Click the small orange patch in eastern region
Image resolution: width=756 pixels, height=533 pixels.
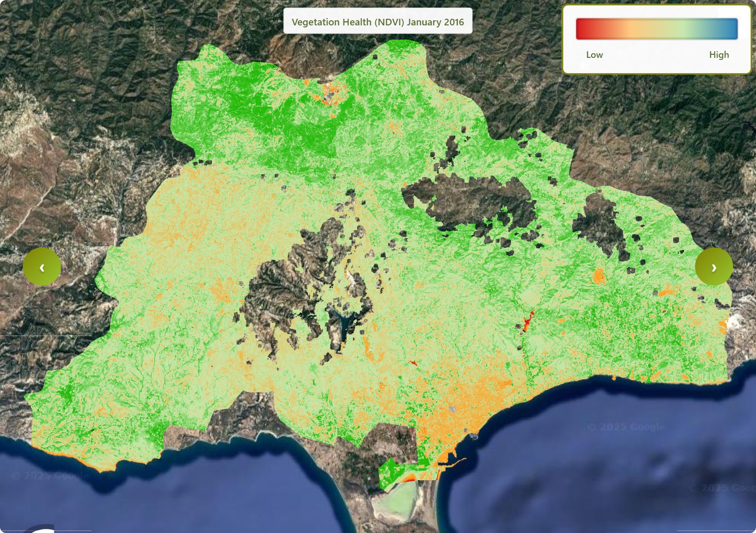pyautogui.click(x=599, y=276)
